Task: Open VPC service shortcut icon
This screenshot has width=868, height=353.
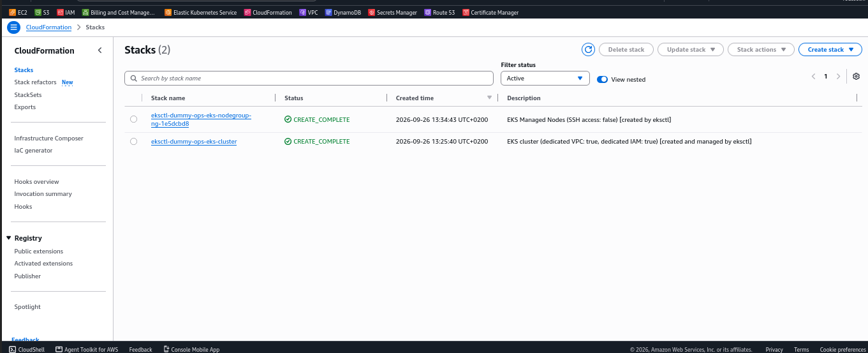Action: click(302, 12)
